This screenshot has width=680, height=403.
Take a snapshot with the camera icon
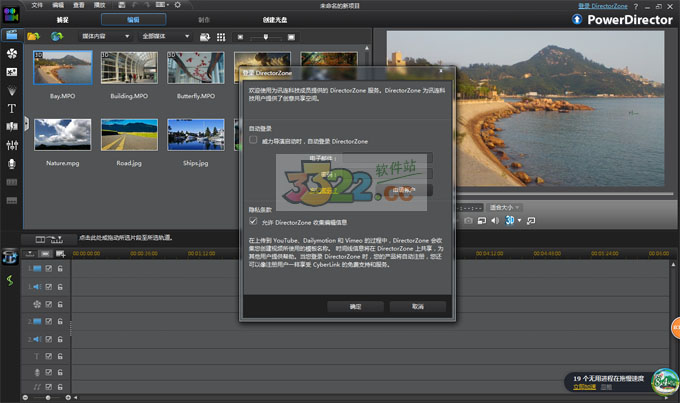(468, 220)
